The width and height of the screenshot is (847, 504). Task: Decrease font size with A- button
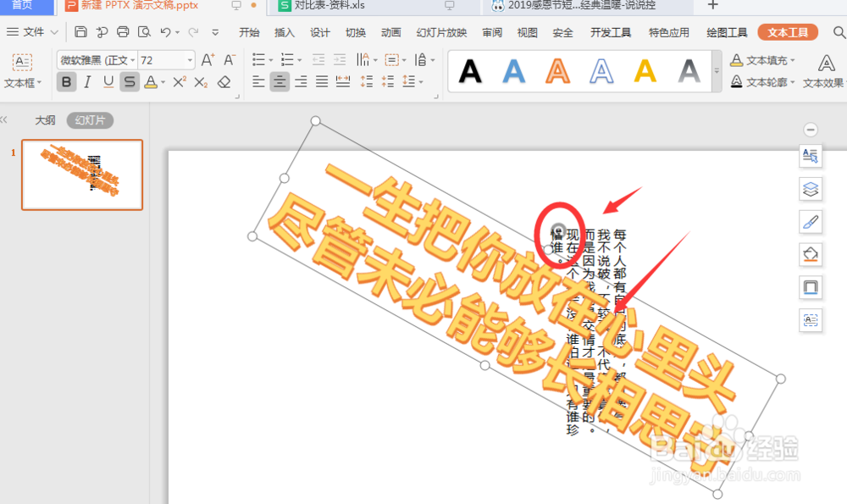(230, 60)
